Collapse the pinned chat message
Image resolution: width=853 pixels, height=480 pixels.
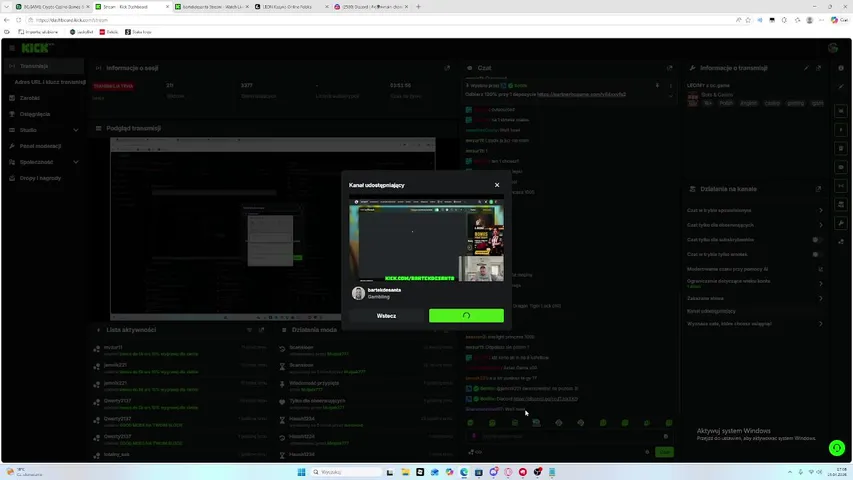pos(670,95)
